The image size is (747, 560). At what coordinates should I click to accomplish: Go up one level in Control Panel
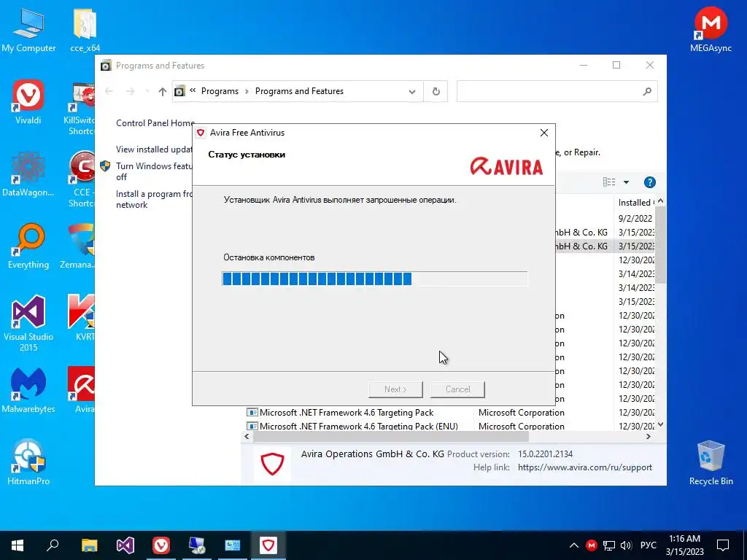[x=163, y=91]
